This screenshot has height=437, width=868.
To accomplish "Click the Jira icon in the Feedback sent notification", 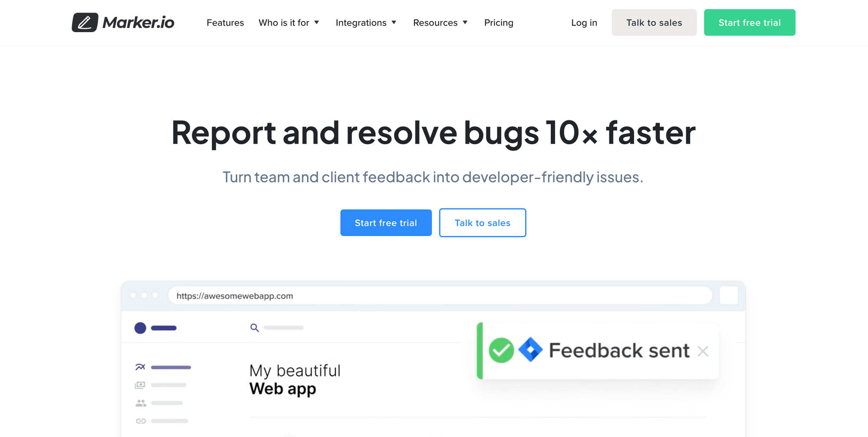I will click(531, 350).
